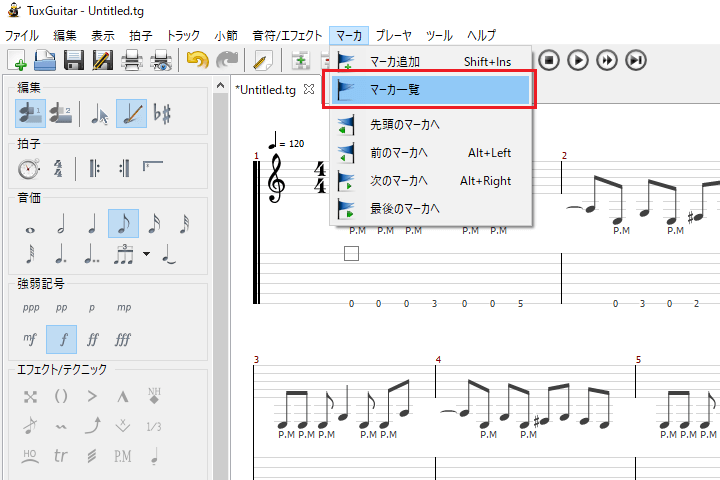Click the left panel scroll-up arrow
The width and height of the screenshot is (720, 480).
(221, 82)
